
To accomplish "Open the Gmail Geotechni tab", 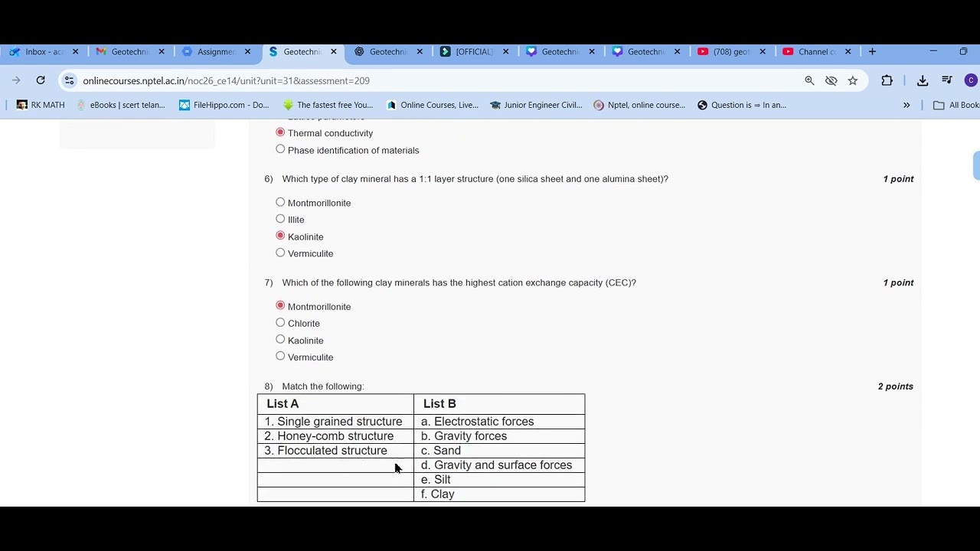I will click(129, 52).
